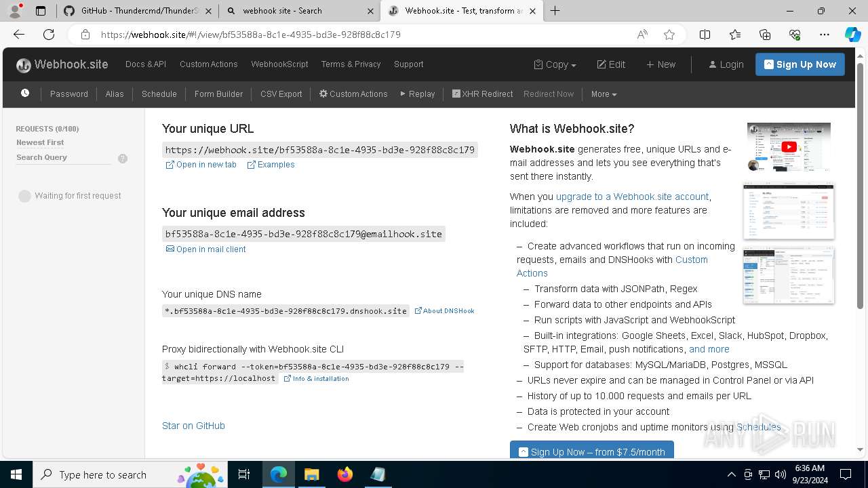The image size is (868, 488).
Task: Open Read aloud icon in address bar
Action: click(x=642, y=35)
